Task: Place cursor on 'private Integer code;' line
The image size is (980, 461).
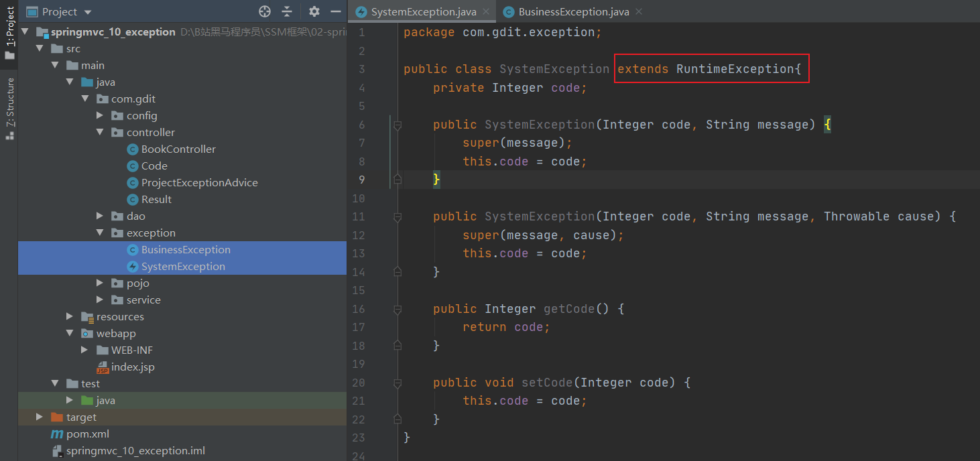Action: point(509,88)
